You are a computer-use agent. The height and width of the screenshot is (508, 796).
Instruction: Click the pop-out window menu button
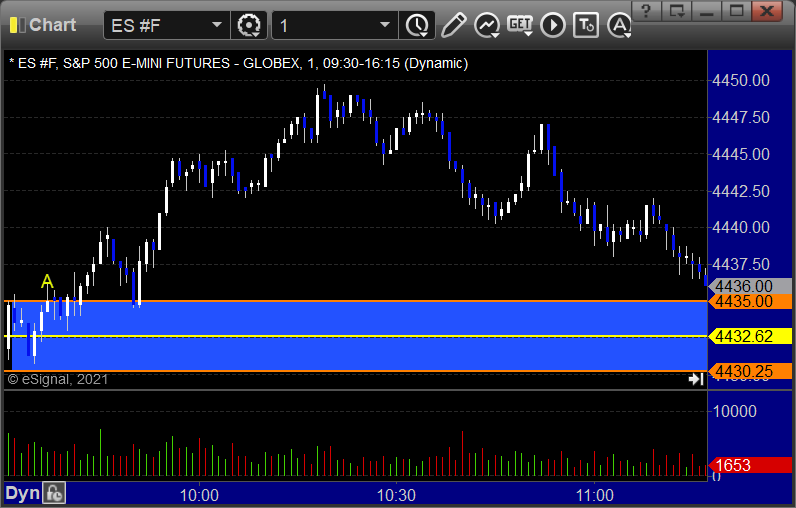click(677, 11)
